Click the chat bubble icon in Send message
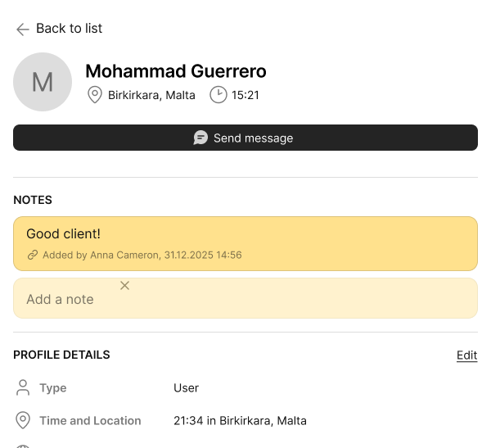This screenshot has width=491, height=448. point(200,138)
